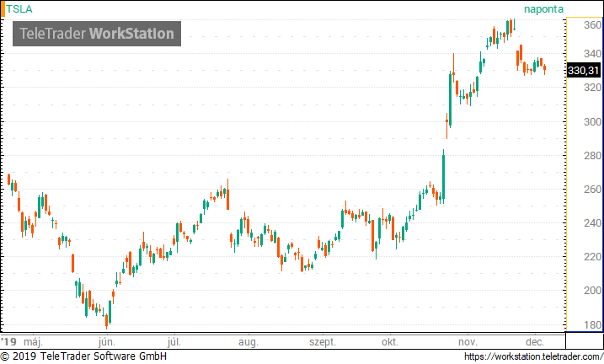Select the júl. month on time axis
The height and width of the screenshot is (364, 604).
coord(174,341)
